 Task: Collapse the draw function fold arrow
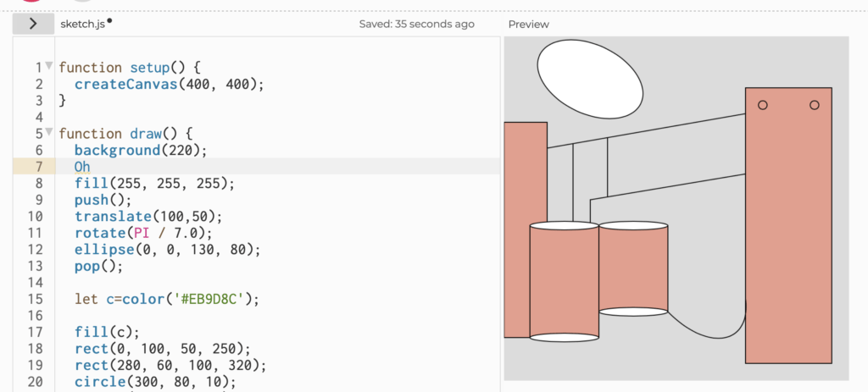(48, 132)
